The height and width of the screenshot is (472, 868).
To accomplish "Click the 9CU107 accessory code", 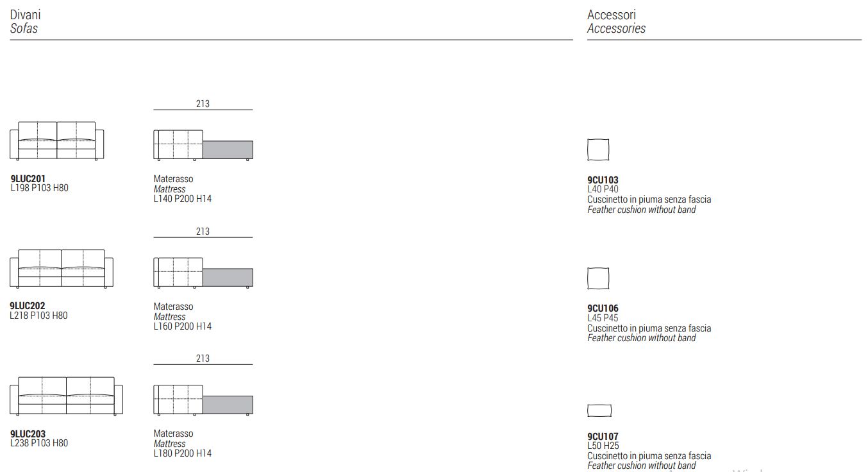I will (603, 437).
